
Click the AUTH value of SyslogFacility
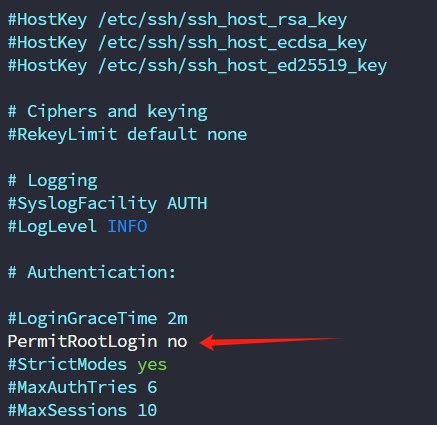click(187, 204)
